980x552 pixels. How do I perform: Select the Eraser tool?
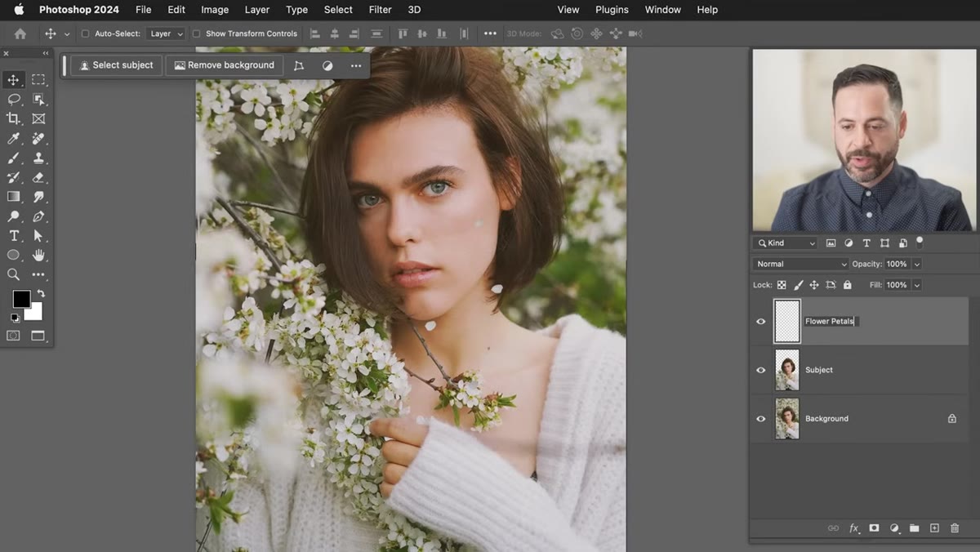coord(38,177)
